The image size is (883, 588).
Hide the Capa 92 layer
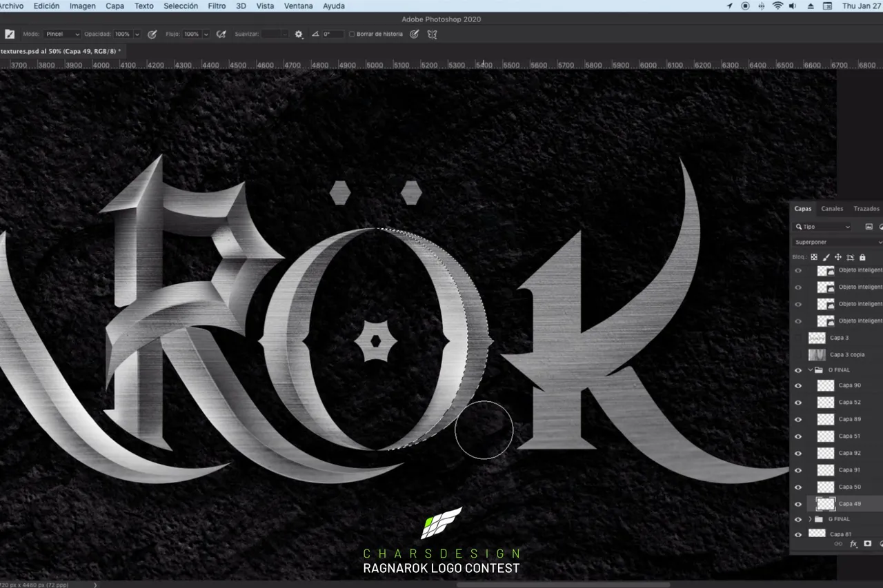click(798, 454)
